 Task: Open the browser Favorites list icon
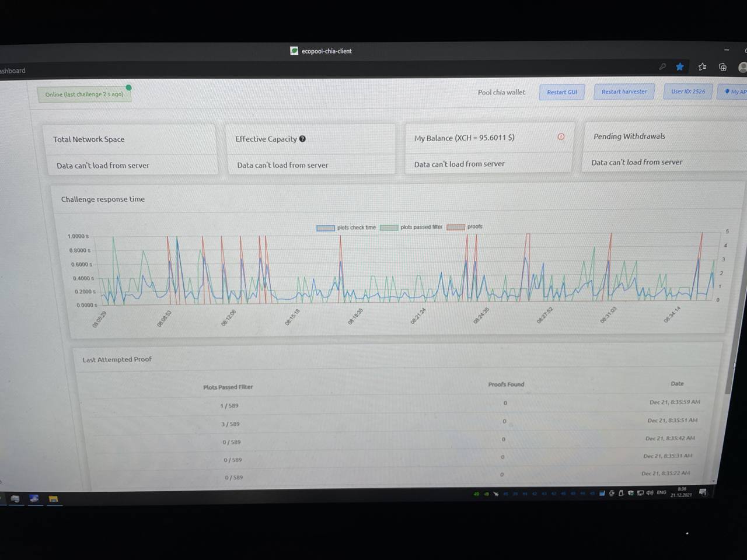[702, 67]
